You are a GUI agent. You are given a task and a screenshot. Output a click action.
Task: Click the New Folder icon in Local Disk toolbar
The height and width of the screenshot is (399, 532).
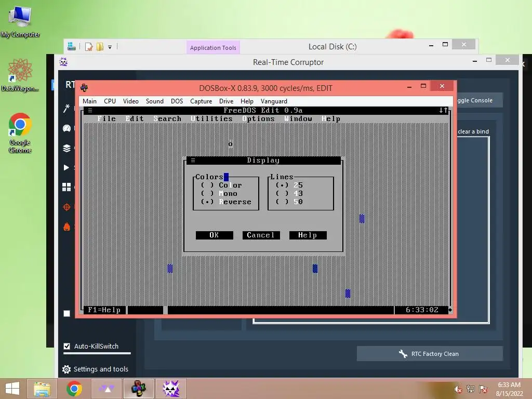[x=100, y=46]
